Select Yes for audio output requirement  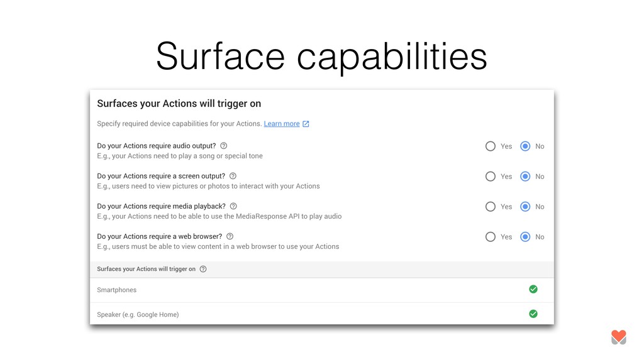coord(491,146)
